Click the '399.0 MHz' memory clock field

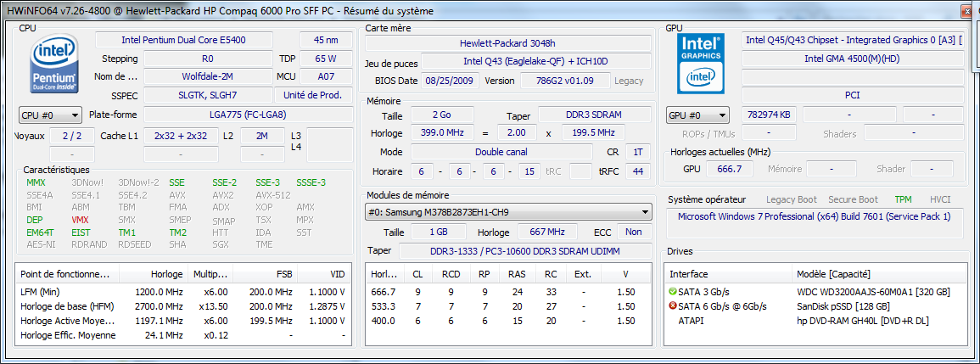(443, 132)
